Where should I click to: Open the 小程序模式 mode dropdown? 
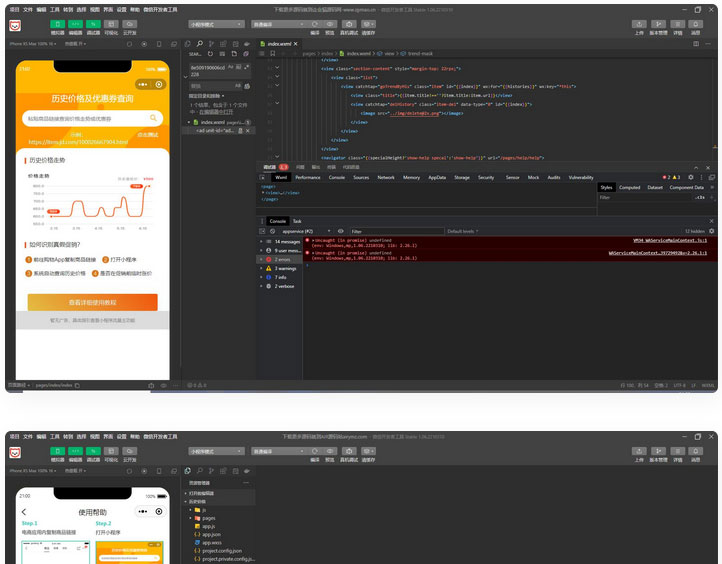tap(216, 24)
